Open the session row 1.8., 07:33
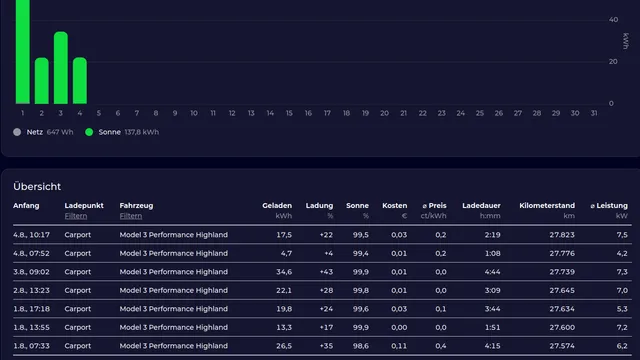This screenshot has height=360, width=640. 322,346
